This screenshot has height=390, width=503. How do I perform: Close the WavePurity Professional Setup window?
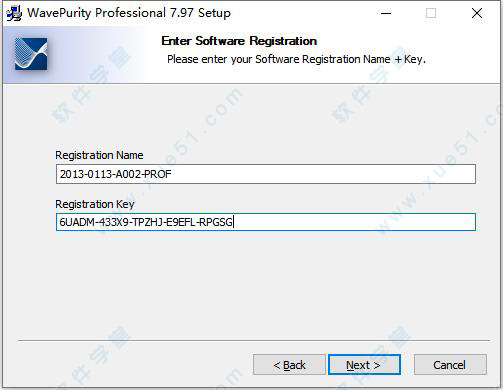(477, 13)
